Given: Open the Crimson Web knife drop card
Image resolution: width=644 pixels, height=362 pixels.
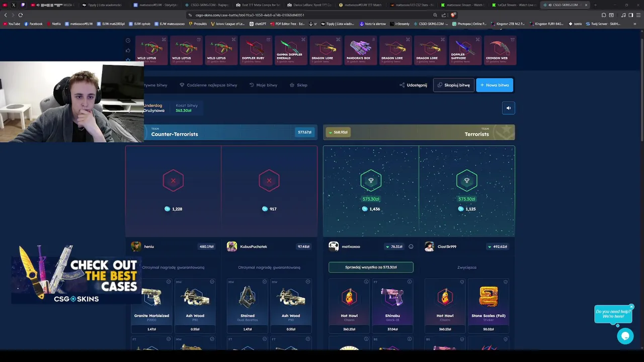Looking at the screenshot, I should click(500, 50).
